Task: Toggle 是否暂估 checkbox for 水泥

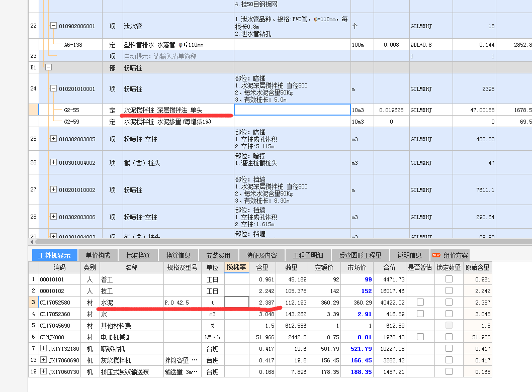Action: 420,302
